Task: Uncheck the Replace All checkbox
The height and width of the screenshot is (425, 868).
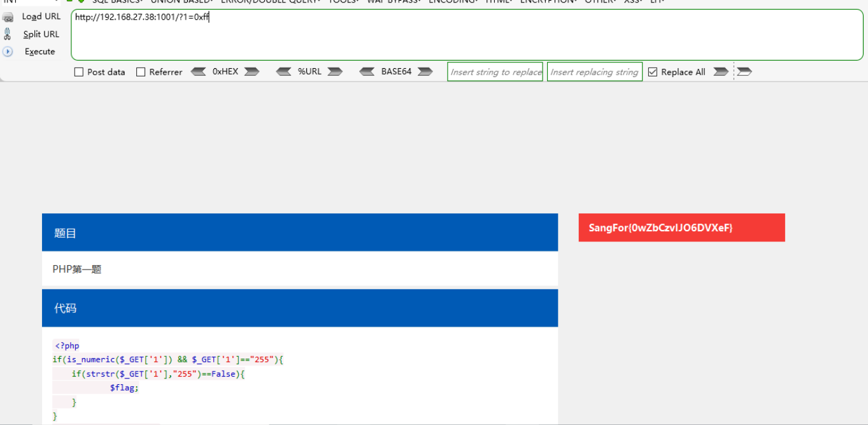Action: pyautogui.click(x=652, y=71)
